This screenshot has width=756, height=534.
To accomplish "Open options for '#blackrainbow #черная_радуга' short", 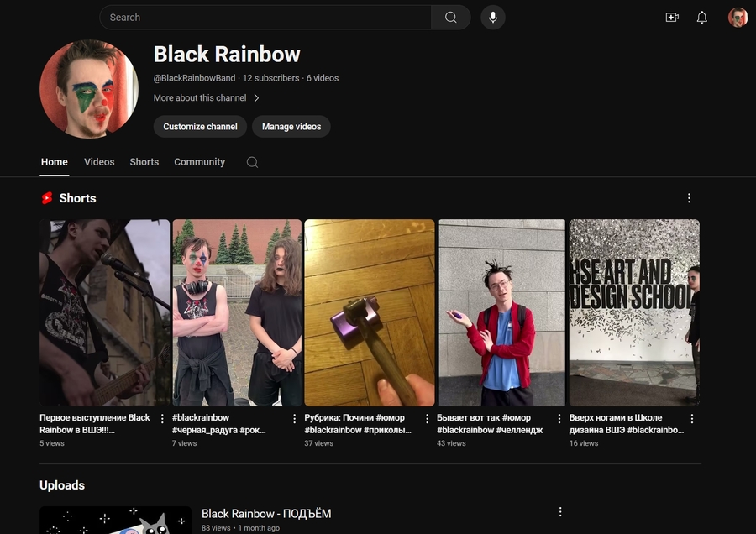I will 294,418.
